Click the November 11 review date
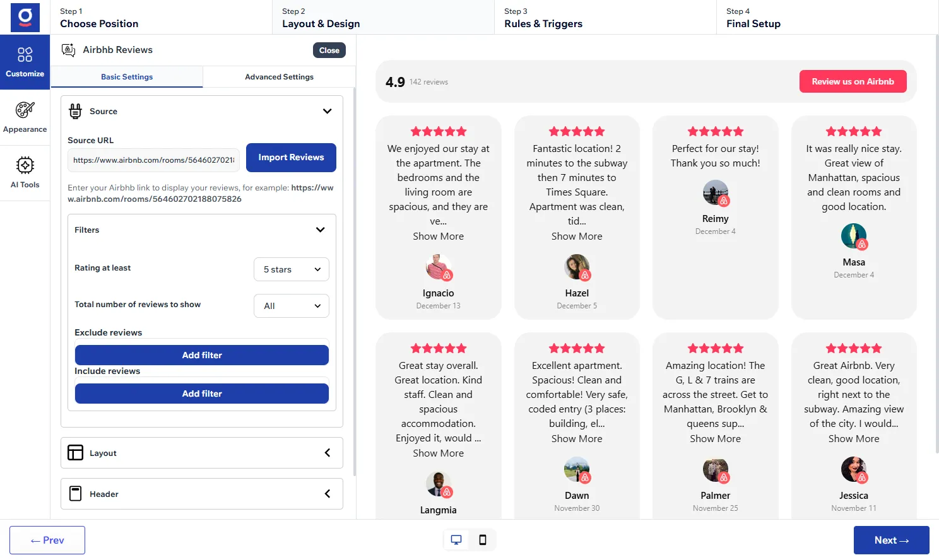The width and height of the screenshot is (939, 560). tap(854, 508)
